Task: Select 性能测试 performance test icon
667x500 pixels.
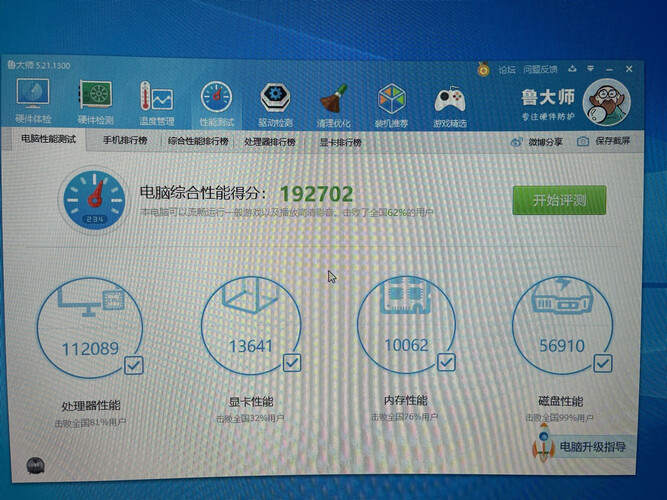Action: [x=217, y=97]
